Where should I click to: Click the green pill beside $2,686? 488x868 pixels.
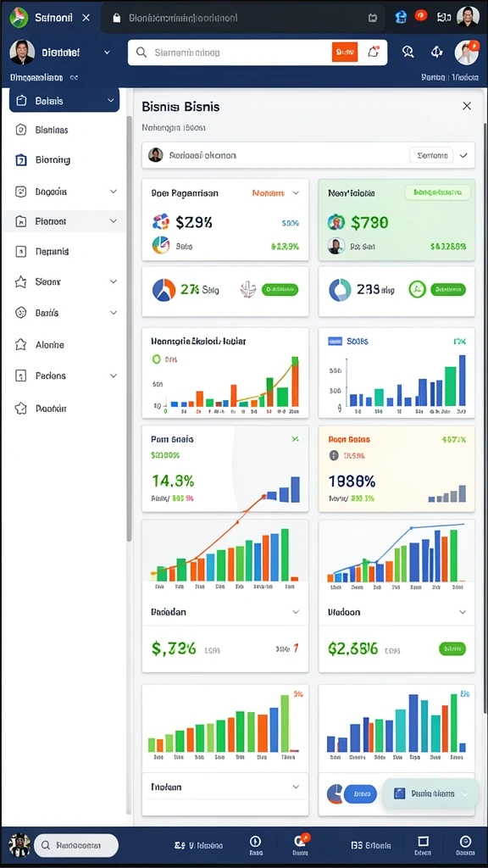452,648
